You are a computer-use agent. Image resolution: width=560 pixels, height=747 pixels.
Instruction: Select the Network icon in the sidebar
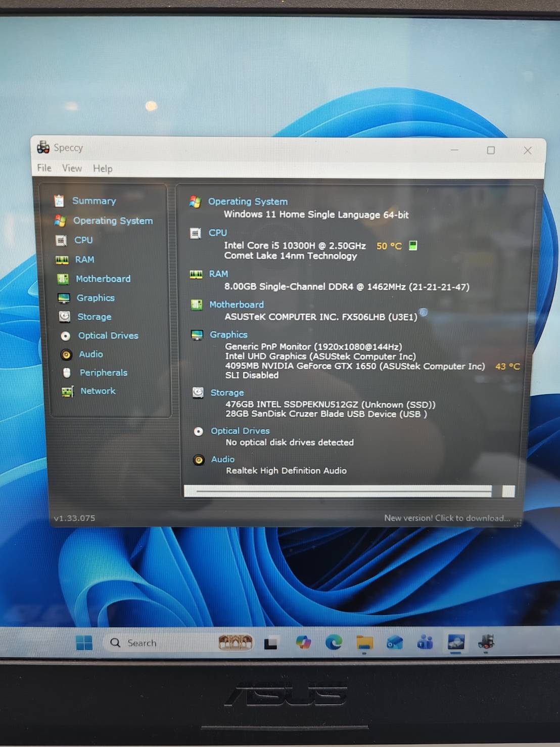[x=67, y=391]
